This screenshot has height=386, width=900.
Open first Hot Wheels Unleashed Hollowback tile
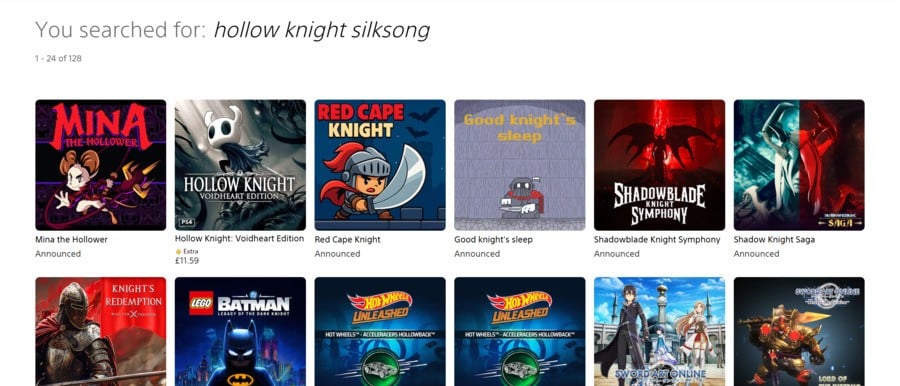click(380, 331)
